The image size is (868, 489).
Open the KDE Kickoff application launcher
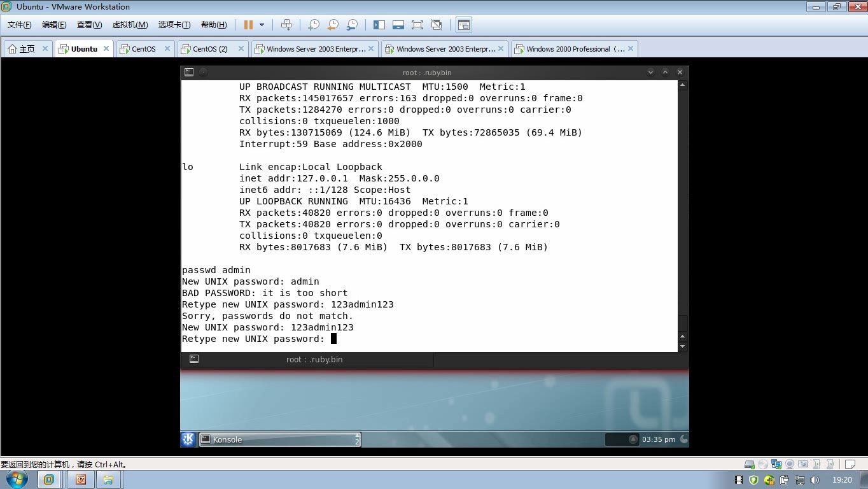(x=188, y=439)
